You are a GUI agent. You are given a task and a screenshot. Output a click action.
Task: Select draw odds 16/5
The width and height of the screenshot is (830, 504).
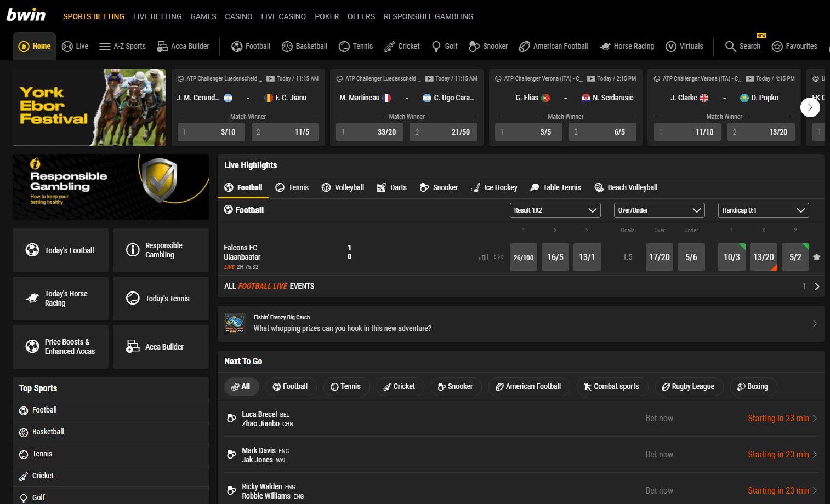pyautogui.click(x=555, y=257)
